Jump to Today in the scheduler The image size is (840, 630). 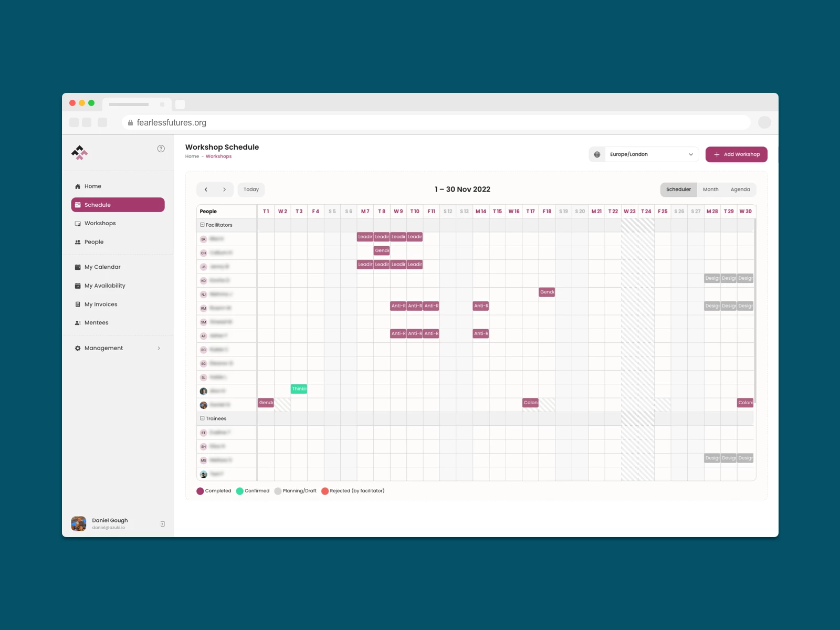coord(251,190)
